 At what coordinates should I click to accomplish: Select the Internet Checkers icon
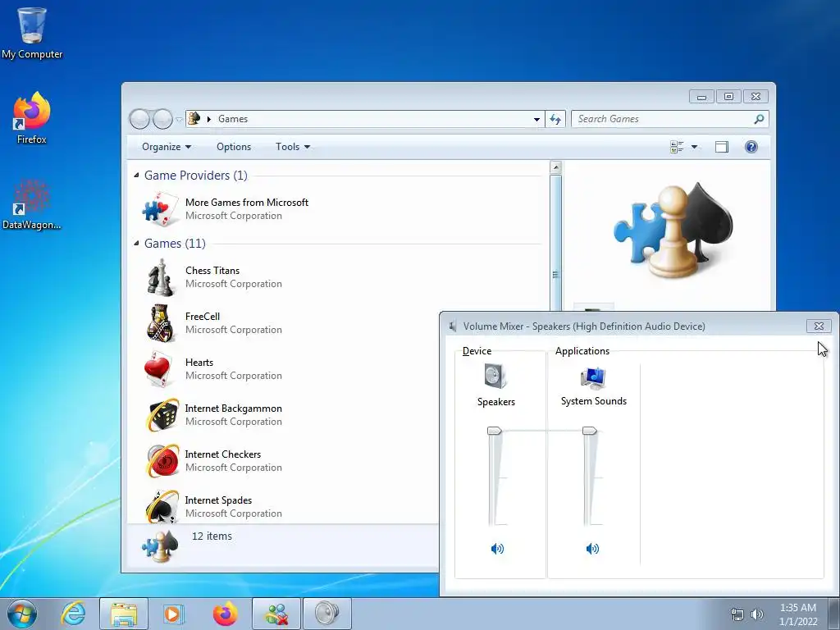162,461
